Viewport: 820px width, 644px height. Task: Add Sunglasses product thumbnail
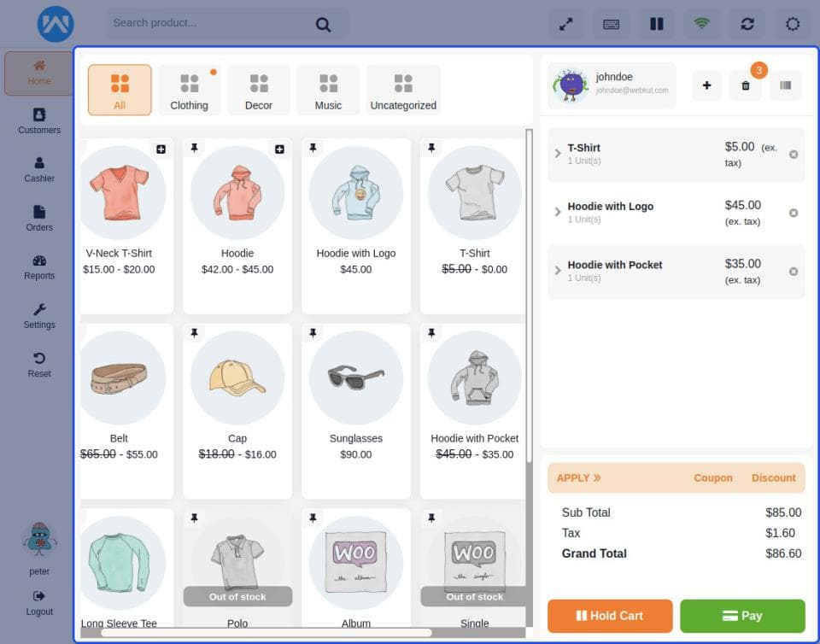click(356, 378)
